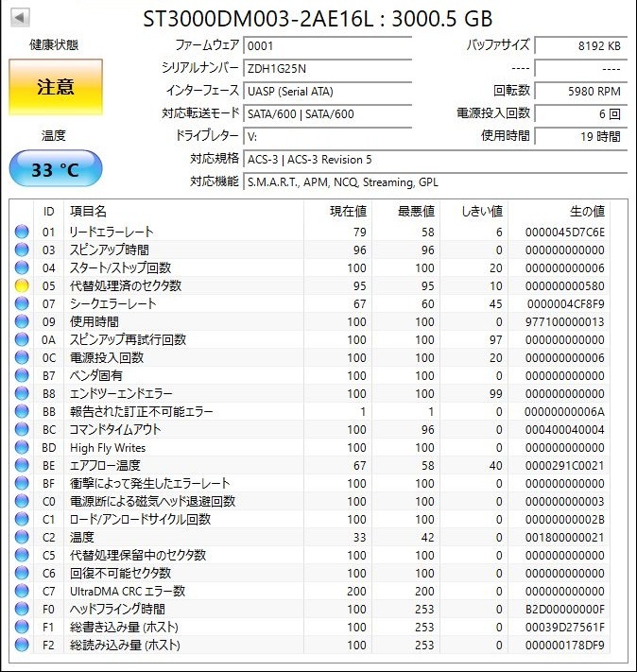Click the blue status icon of row BE
This screenshot has width=637, height=672.
point(22,465)
